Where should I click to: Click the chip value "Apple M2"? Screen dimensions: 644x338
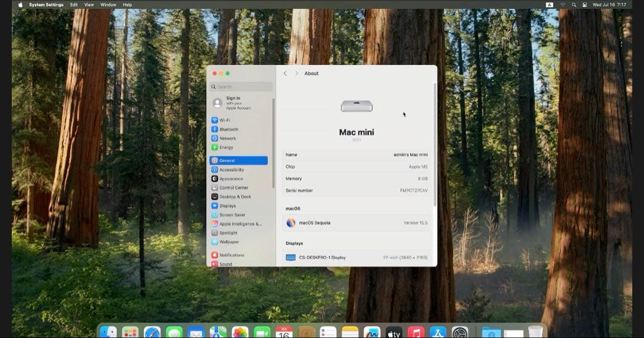[x=418, y=167]
